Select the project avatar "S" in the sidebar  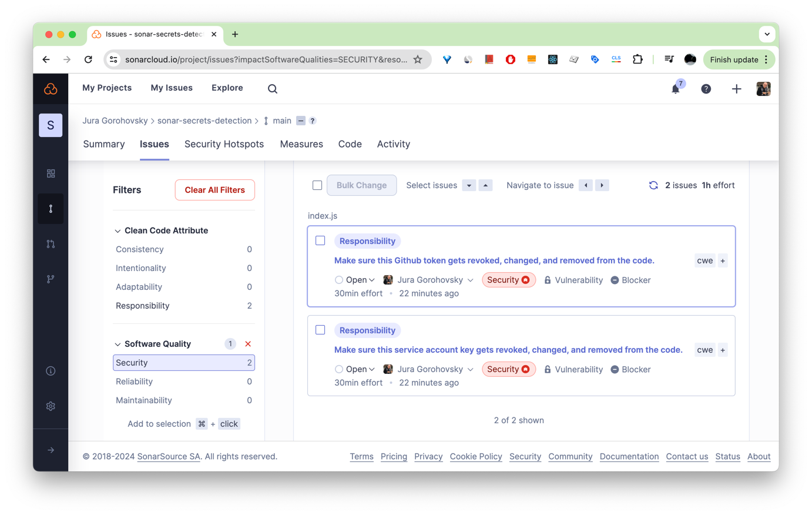click(x=51, y=125)
